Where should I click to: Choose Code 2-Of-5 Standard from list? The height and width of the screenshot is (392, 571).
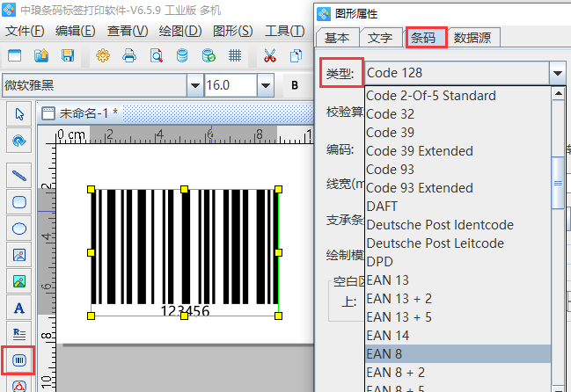click(458, 96)
